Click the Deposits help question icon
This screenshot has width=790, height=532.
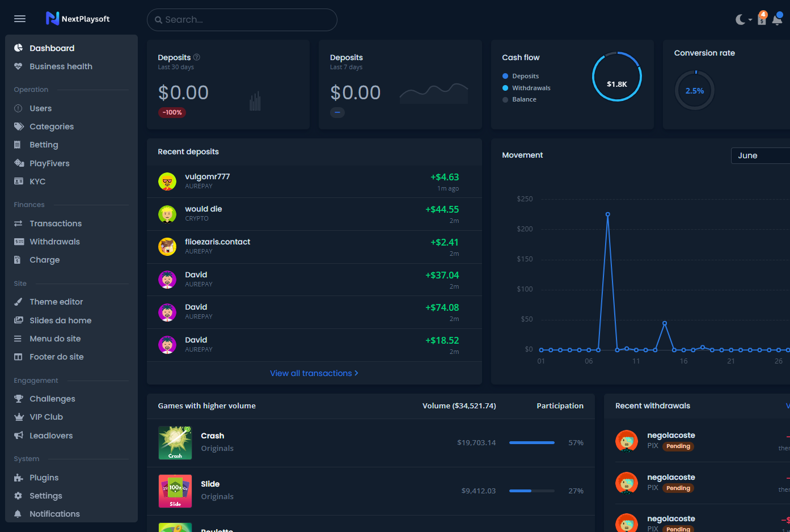pos(197,57)
